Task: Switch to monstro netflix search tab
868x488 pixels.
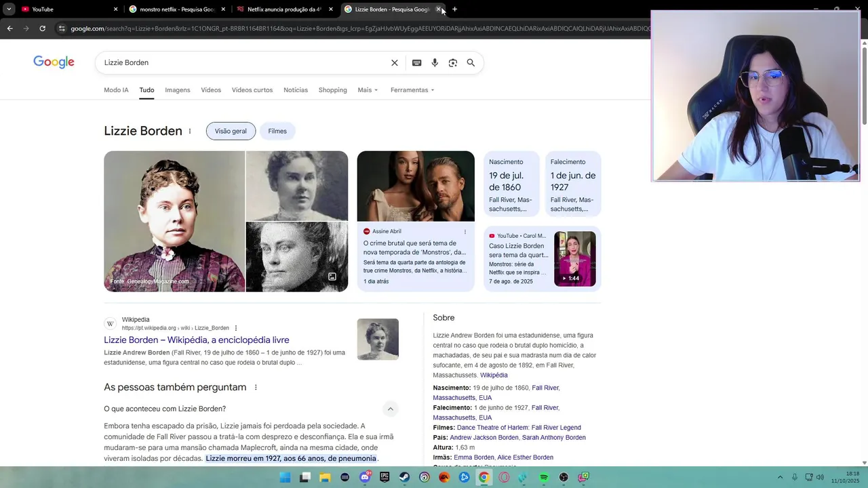Action: pyautogui.click(x=176, y=9)
